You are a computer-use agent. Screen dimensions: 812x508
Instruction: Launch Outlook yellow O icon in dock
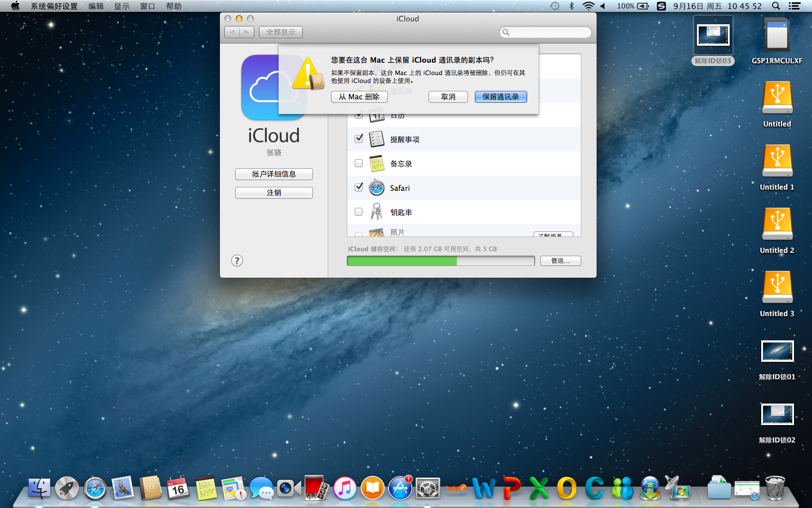(567, 488)
